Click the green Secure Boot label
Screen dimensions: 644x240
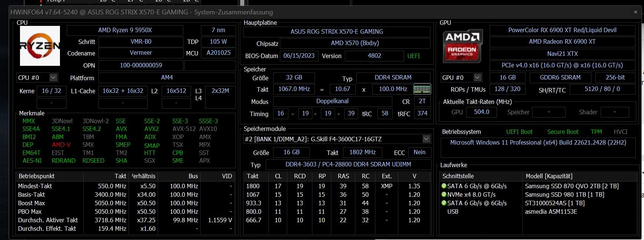coord(563,132)
